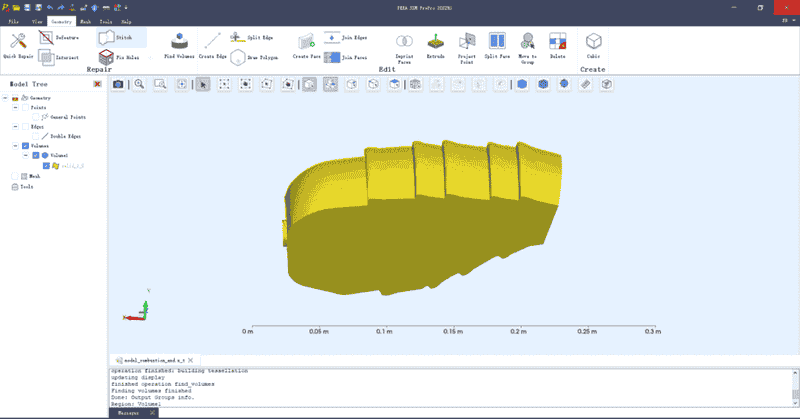800x419 pixels.
Task: Click the zoom magnifier icon in viewport toolbar
Action: point(139,84)
